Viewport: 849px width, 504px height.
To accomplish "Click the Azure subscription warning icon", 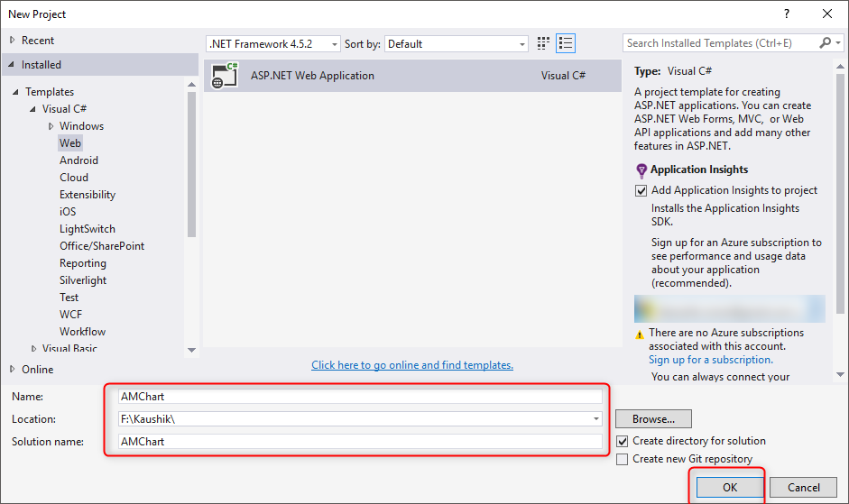I will (x=640, y=334).
